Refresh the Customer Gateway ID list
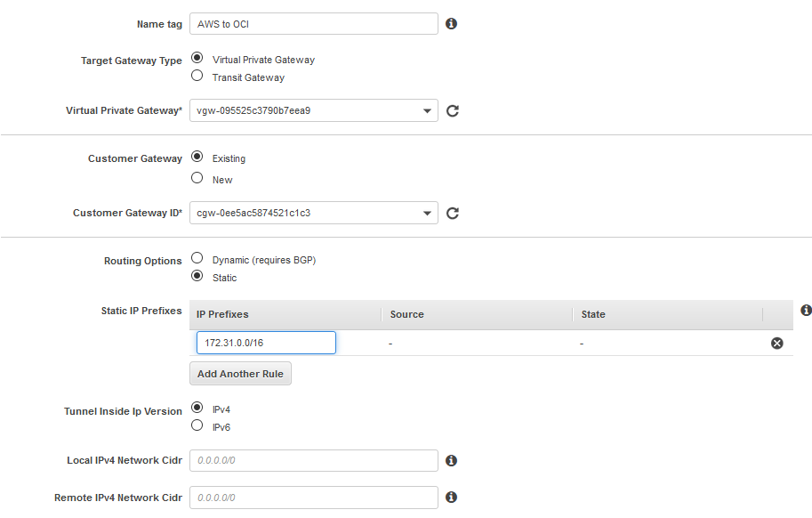812x518 pixels. click(452, 214)
